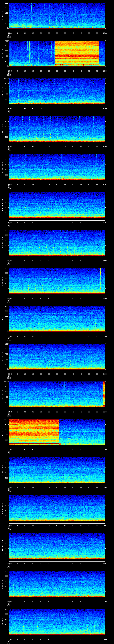Open the spectrogram panel starting at 15:20:00
Screen dimensions: 114x644
tap(57, 243)
